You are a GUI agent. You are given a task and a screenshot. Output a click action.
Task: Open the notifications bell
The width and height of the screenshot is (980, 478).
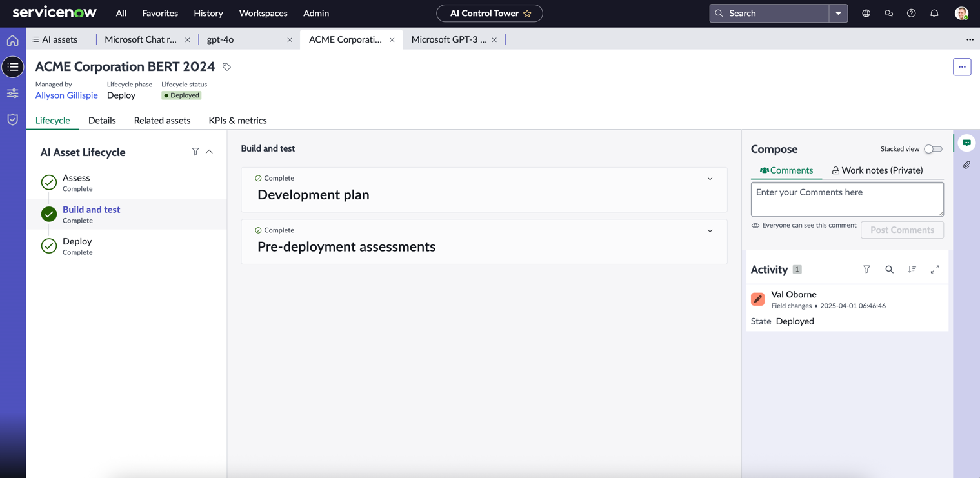coord(934,13)
